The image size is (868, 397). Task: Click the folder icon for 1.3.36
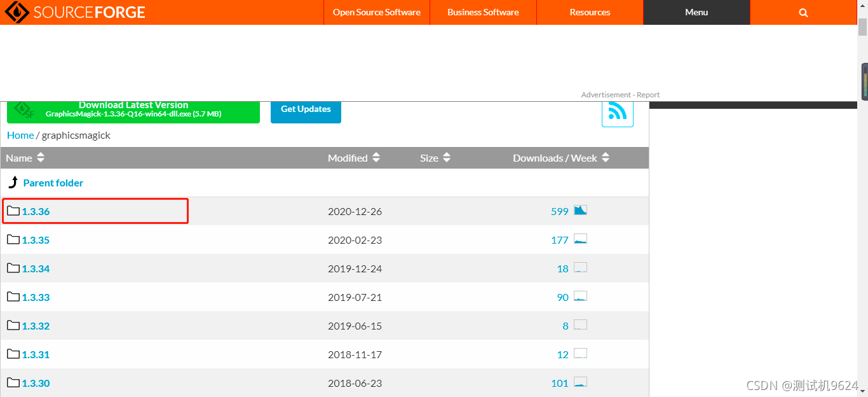13,211
